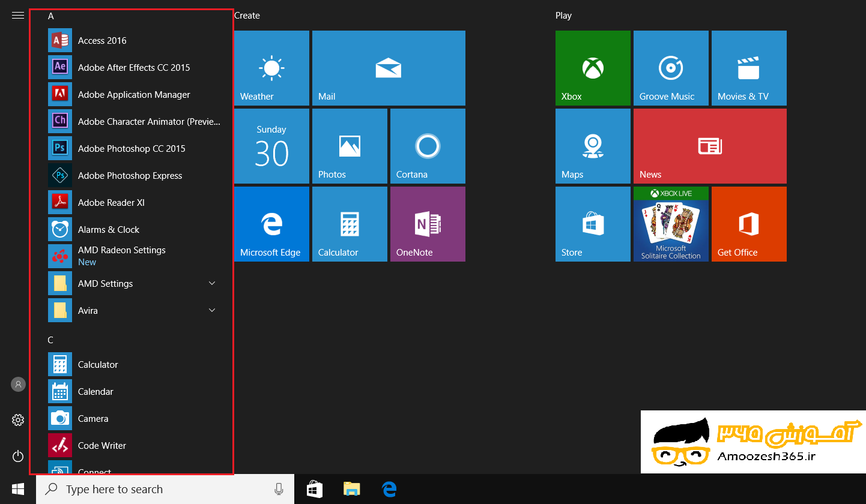This screenshot has height=504, width=866.
Task: Click the Windows Start button
Action: coord(18,490)
